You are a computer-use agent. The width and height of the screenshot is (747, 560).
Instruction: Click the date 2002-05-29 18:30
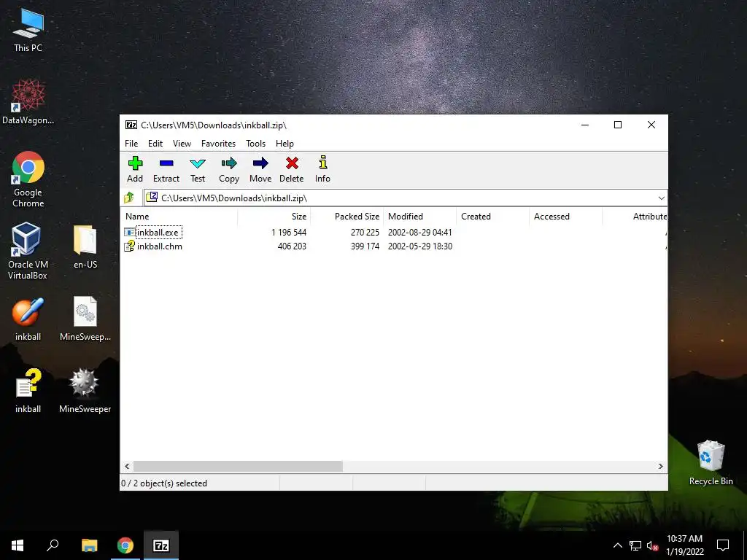419,246
